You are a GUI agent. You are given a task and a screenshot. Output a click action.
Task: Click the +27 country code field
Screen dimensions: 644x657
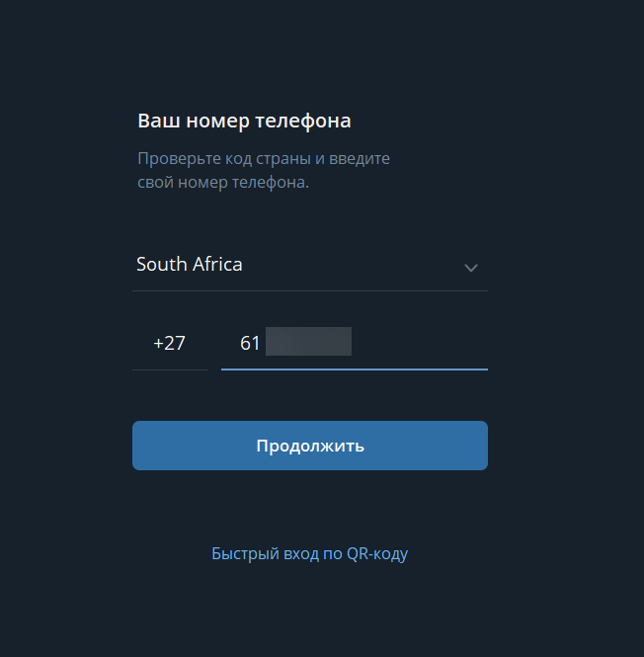click(x=170, y=344)
